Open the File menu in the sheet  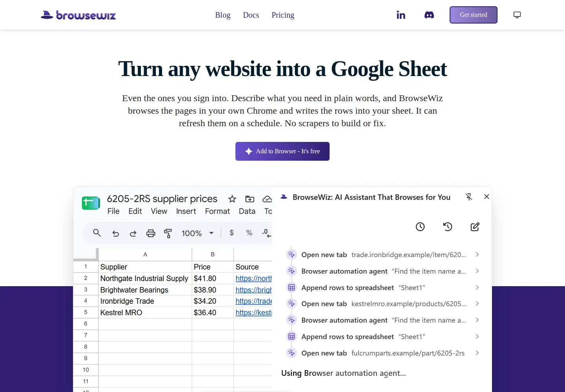[x=113, y=211]
